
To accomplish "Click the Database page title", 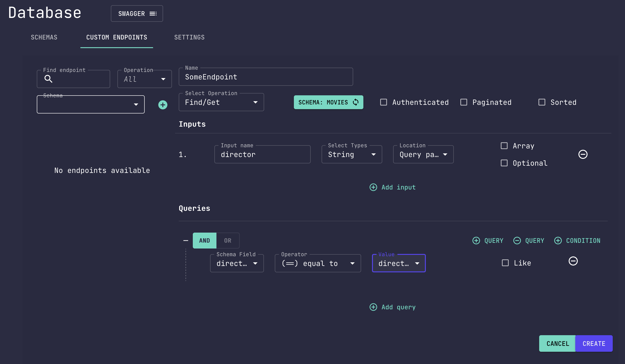I will (45, 13).
